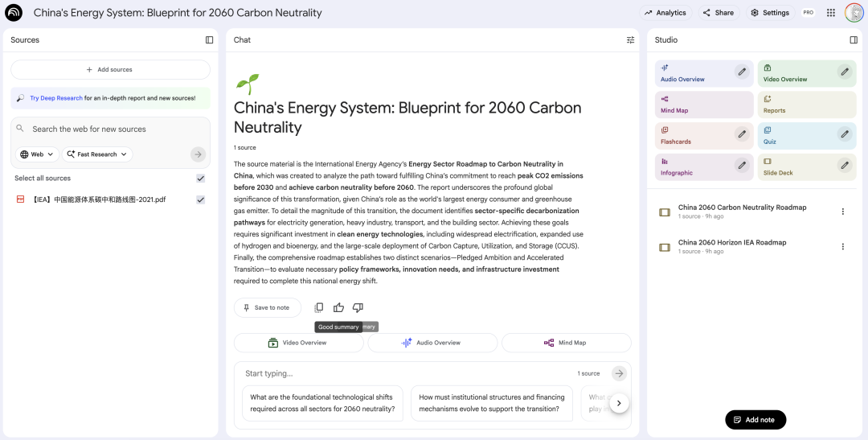Save the summary to note
Viewport: 868px width, 440px height.
(x=268, y=307)
